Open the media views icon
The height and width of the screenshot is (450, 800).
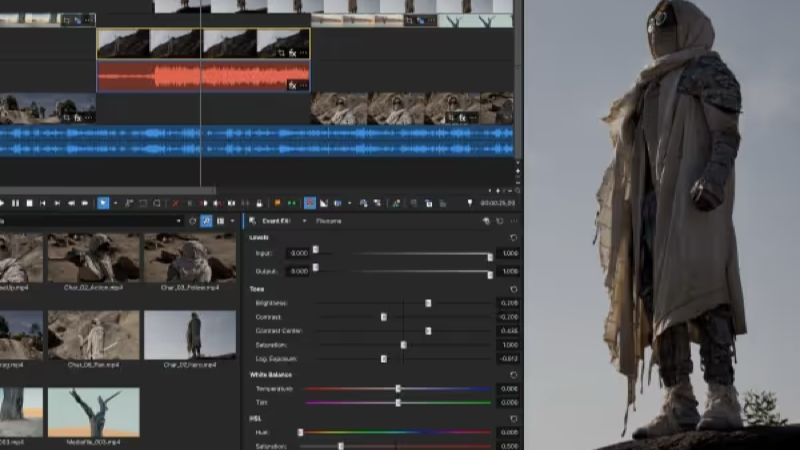point(220,221)
